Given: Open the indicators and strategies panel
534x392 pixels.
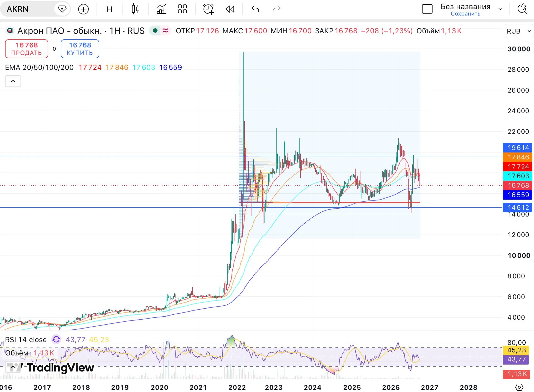Looking at the screenshot, I should (x=162, y=9).
